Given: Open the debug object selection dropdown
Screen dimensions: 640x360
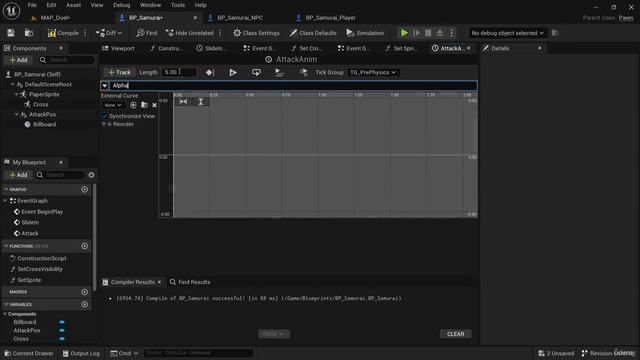Looking at the screenshot, I should point(507,33).
